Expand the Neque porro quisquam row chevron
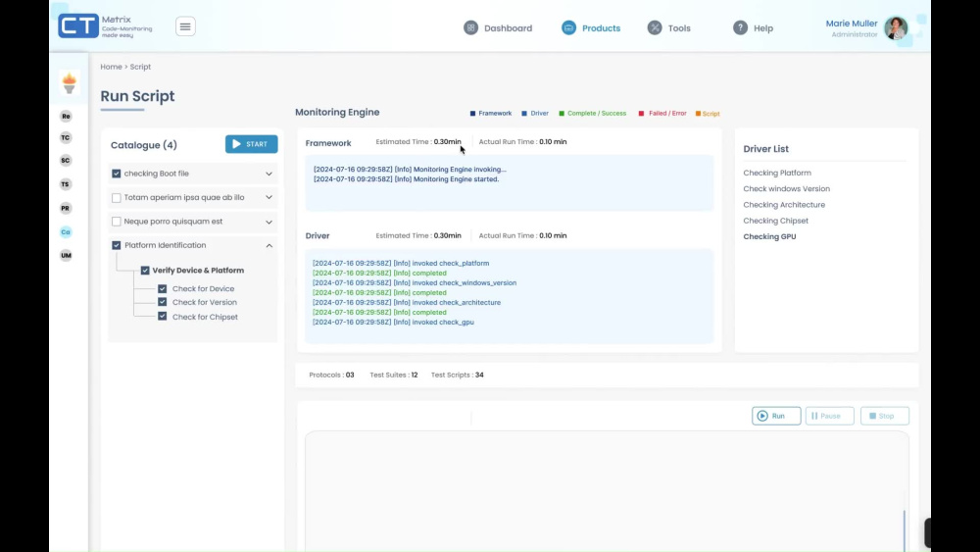The image size is (980, 552). (269, 222)
